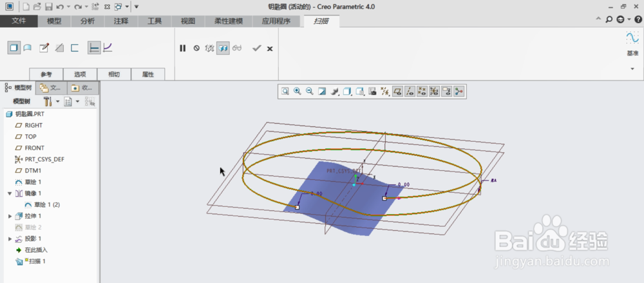
Task: Accept the sweep with the checkmark
Action: pyautogui.click(x=257, y=48)
